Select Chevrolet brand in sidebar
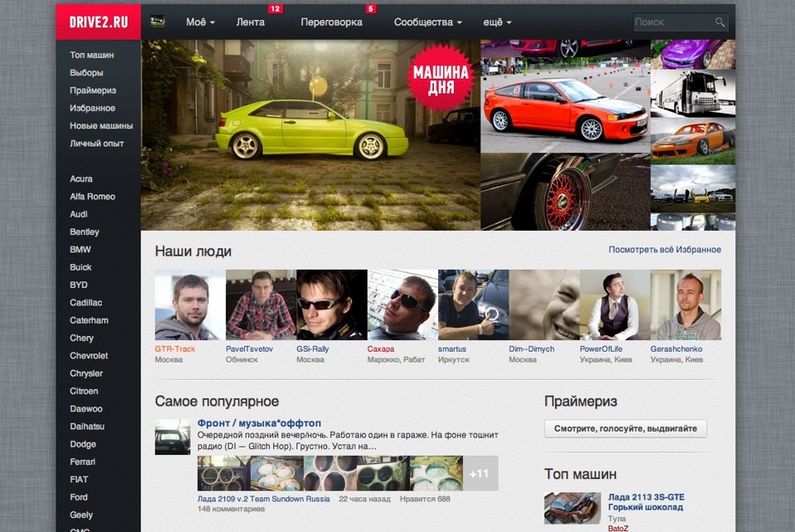This screenshot has width=795, height=532. (89, 356)
